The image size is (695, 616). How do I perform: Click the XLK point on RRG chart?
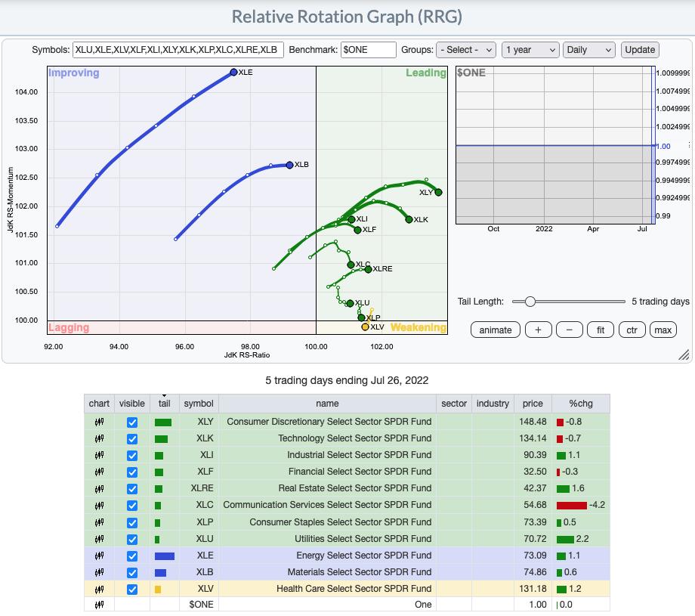coord(409,219)
